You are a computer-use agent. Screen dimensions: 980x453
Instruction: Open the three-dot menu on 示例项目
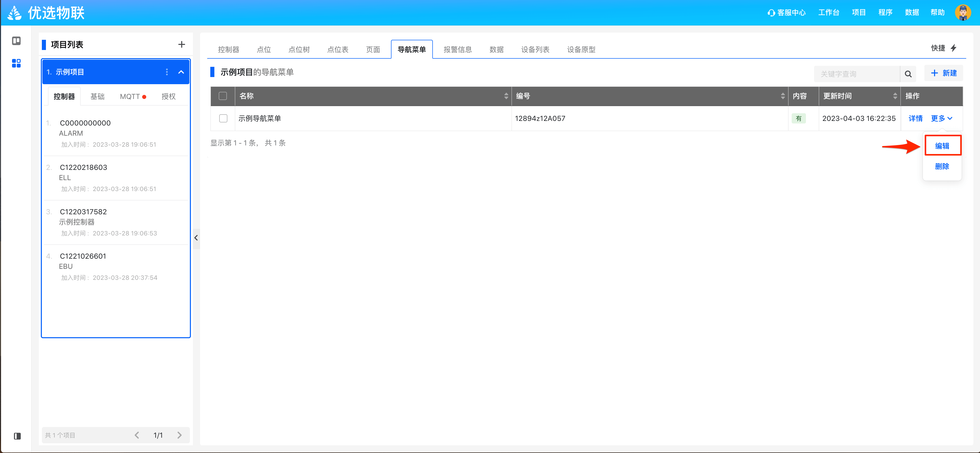click(x=167, y=72)
